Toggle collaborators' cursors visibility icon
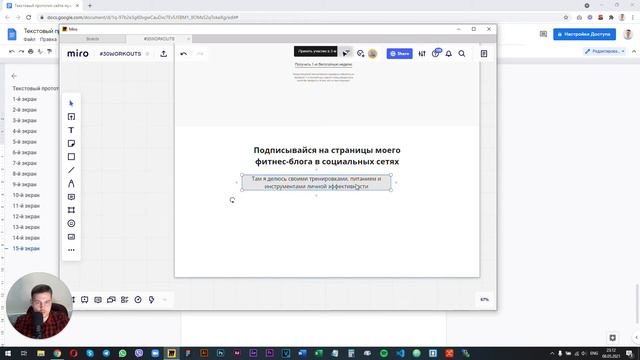 tap(346, 53)
